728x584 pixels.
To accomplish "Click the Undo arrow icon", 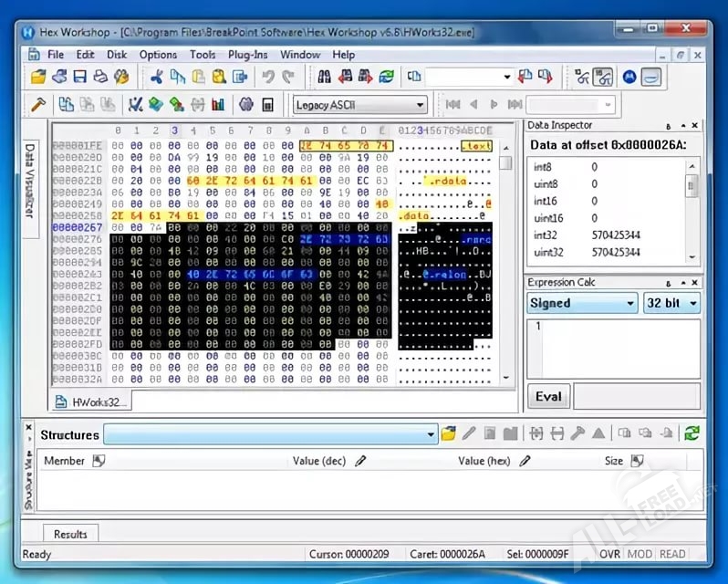I will pyautogui.click(x=268, y=77).
